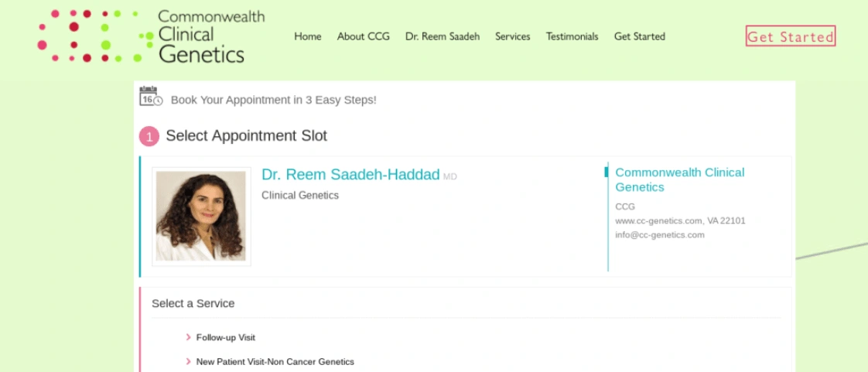Screen dimensions: 868x372
Task: Click the Commonwealth Clinical Genetics logo text
Action: click(x=211, y=36)
